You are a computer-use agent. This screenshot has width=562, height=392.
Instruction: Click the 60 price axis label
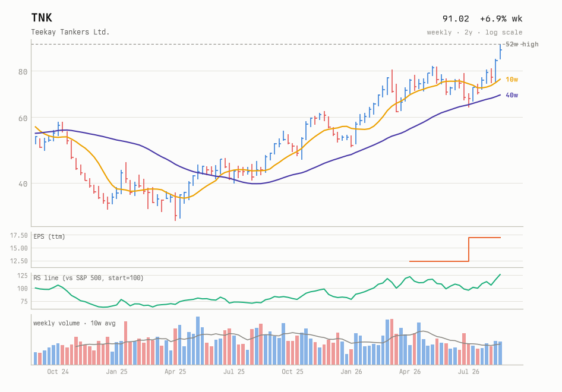(x=23, y=118)
